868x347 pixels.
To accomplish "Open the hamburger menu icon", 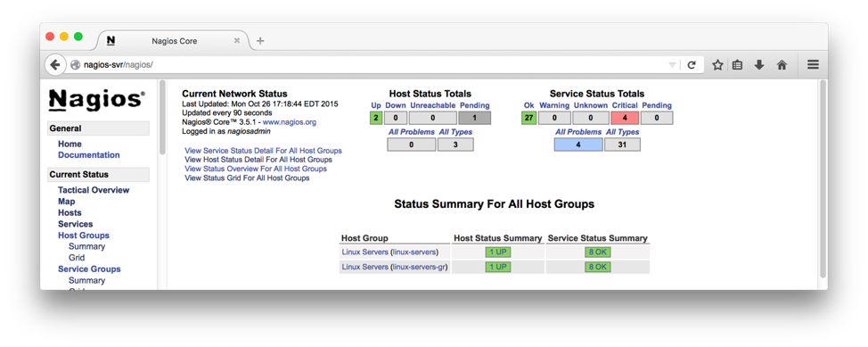I will 813,65.
